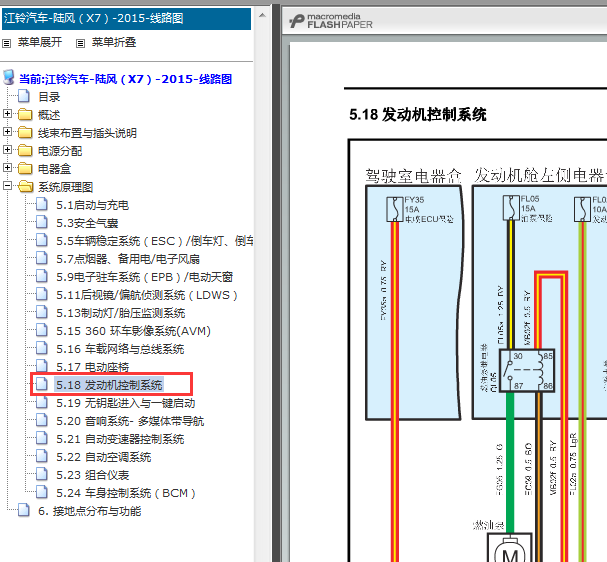Click the page icon beside 5.7点烟器
Image resolution: width=607 pixels, height=562 pixels.
pyautogui.click(x=42, y=258)
